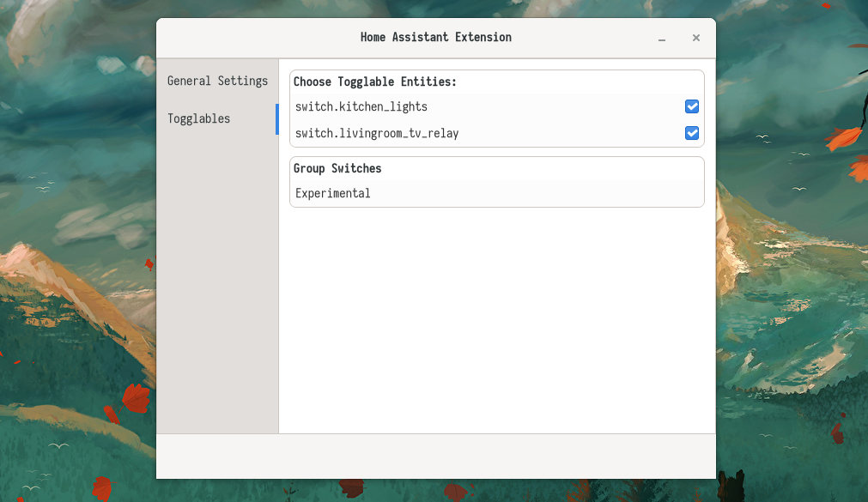This screenshot has height=502, width=868.
Task: Click the Group Switches heading
Action: pyautogui.click(x=337, y=168)
